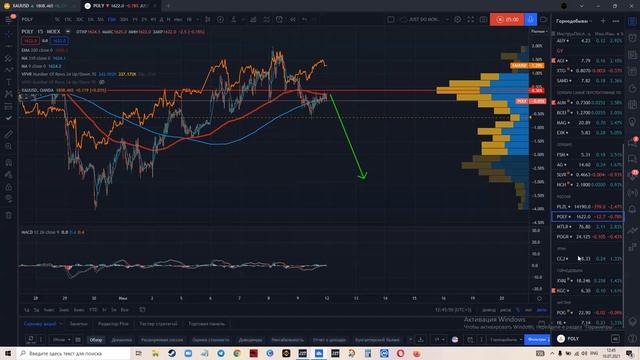Screen dimensions: 640x360
Task: Select KGC row in watchlist
Action: tap(588, 291)
